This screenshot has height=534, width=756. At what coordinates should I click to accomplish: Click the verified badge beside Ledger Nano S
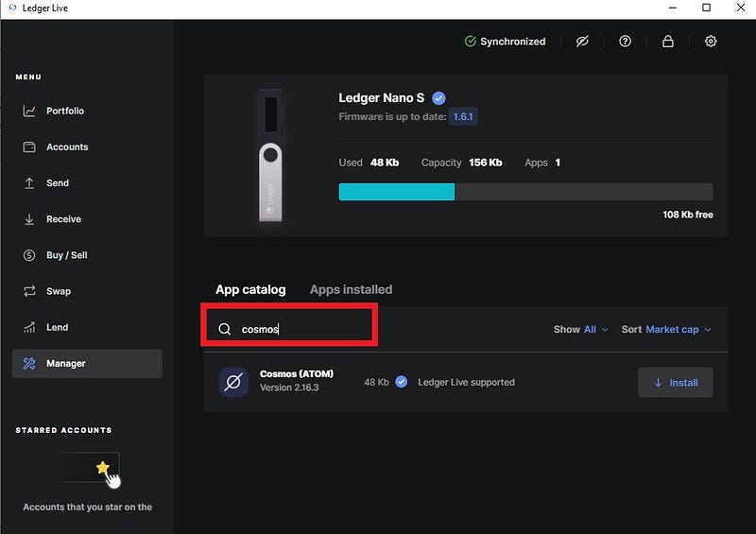[438, 98]
